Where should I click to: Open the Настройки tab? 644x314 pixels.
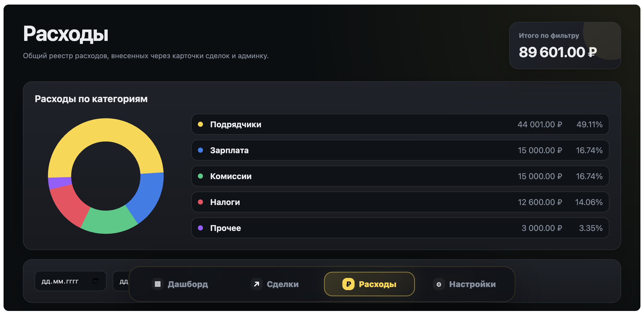pyautogui.click(x=464, y=284)
